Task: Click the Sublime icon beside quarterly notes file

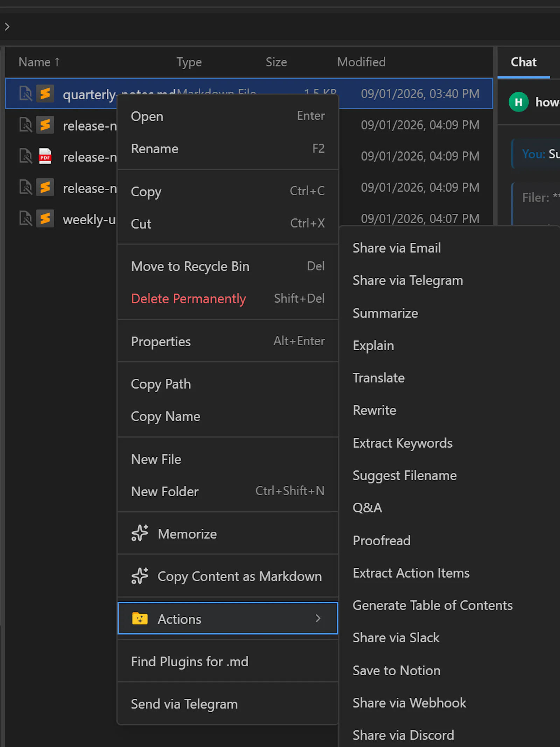Action: pyautogui.click(x=45, y=94)
